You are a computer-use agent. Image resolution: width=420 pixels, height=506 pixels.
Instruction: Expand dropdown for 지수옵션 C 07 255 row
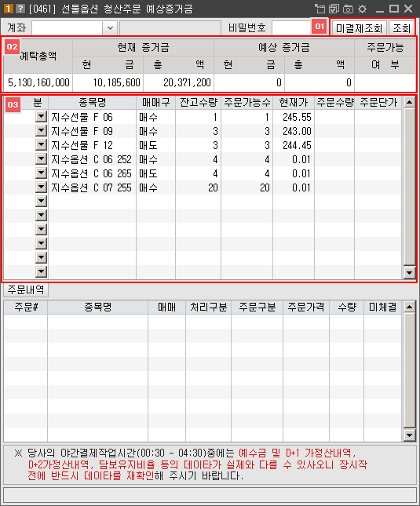point(42,187)
